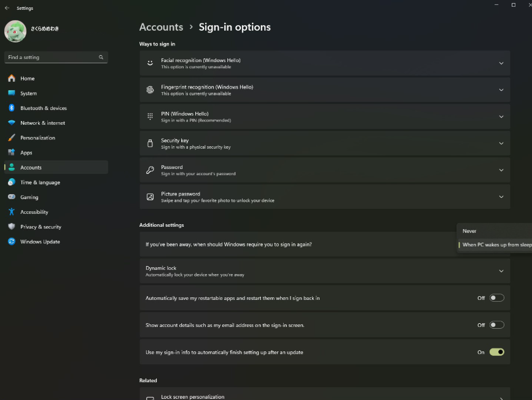
Task: Click the Accounts breadcrumb link
Action: [x=161, y=27]
